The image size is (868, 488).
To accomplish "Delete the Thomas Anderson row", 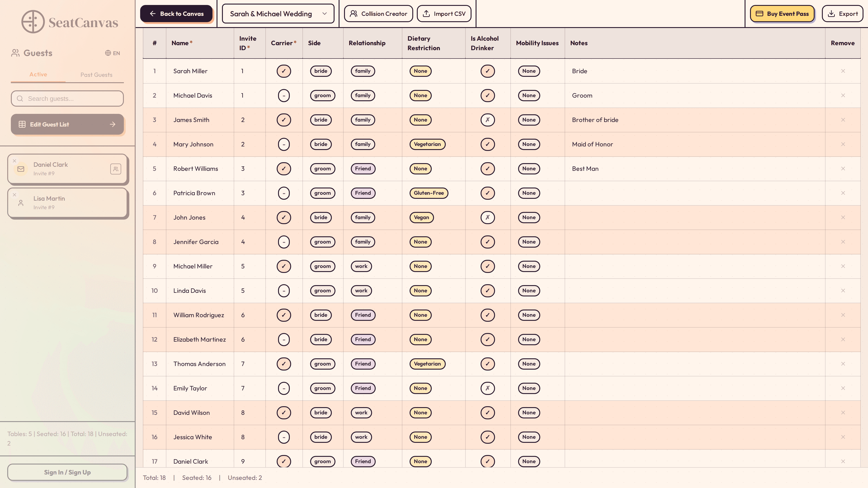I will 843,364.
